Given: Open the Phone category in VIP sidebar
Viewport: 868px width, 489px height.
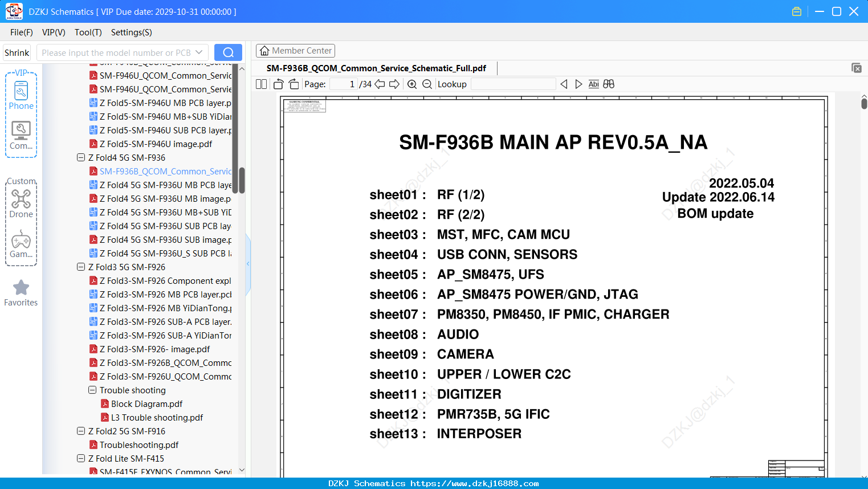Looking at the screenshot, I should (21, 95).
